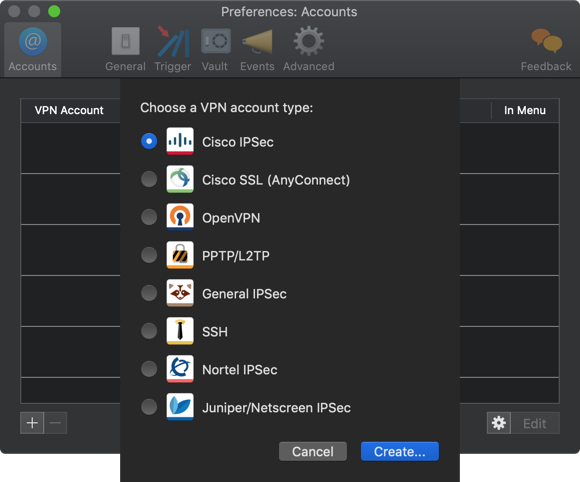The image size is (580, 482).
Task: Click the Cisco SSL (AnyConnect) label
Action: [x=276, y=180]
